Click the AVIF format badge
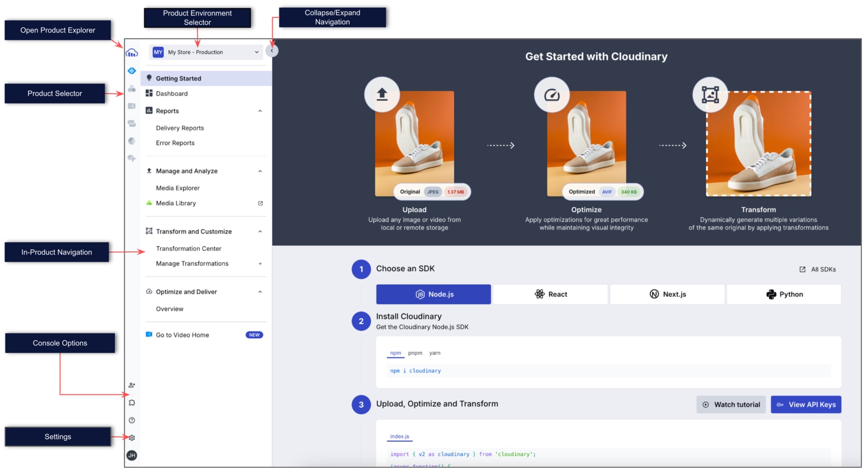This screenshot has width=868, height=473. 607,192
